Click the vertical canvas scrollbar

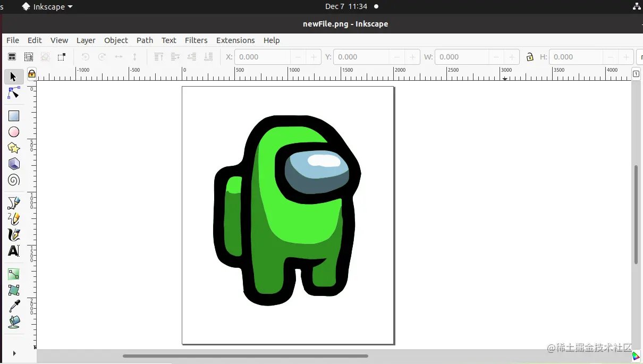tap(636, 215)
